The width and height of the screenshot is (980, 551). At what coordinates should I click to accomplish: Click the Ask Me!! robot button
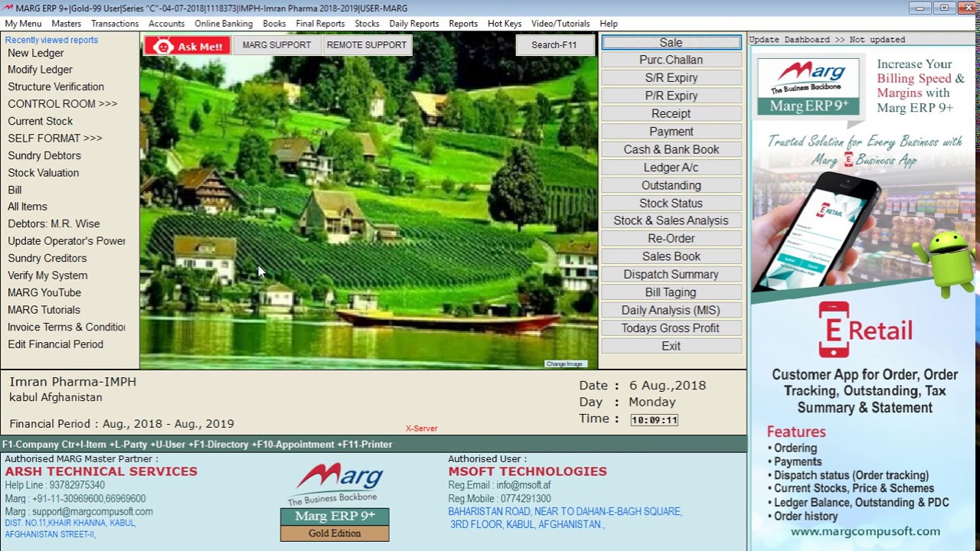coord(188,46)
